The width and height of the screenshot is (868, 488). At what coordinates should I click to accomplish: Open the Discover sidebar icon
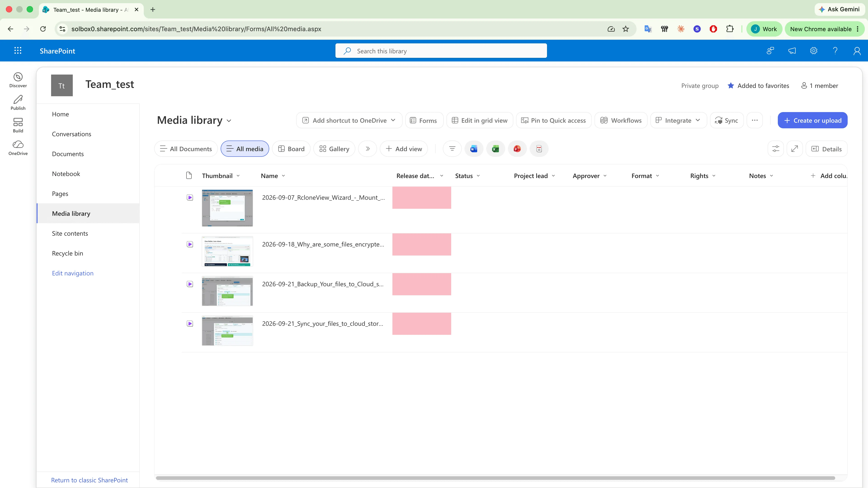point(18,80)
